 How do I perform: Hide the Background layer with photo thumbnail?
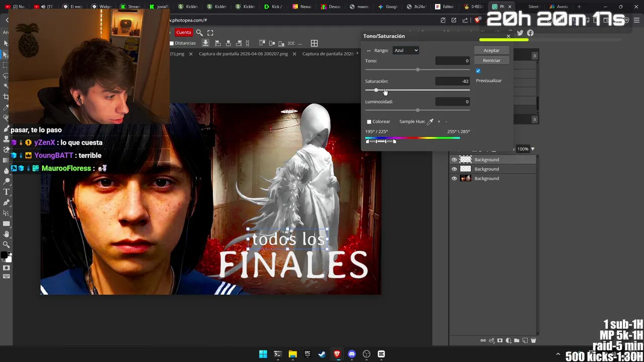click(x=454, y=178)
